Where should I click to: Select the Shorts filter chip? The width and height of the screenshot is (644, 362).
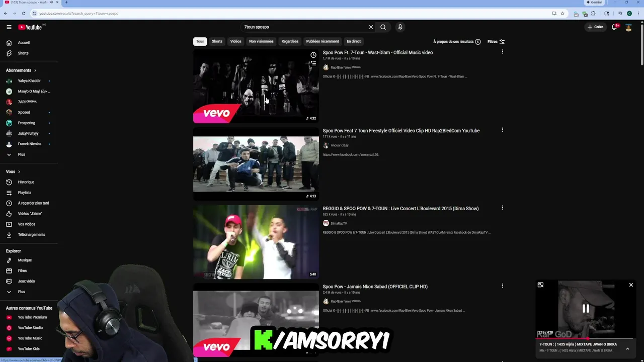(x=217, y=41)
